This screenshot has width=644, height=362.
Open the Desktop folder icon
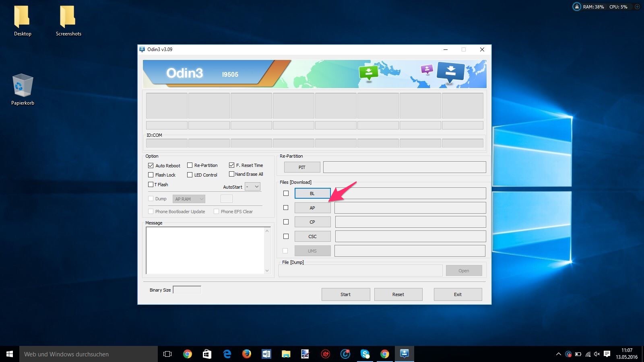tap(23, 21)
